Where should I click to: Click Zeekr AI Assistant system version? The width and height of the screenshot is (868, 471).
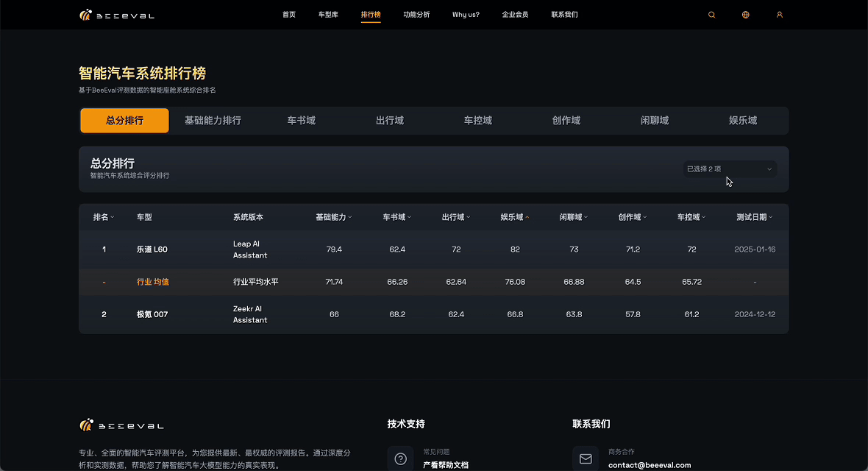[x=250, y=314]
